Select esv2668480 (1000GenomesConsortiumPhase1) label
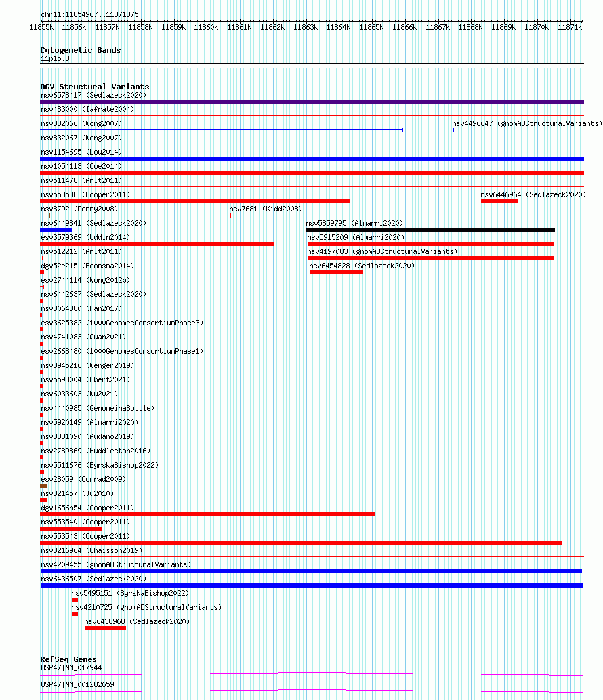 (x=122, y=351)
